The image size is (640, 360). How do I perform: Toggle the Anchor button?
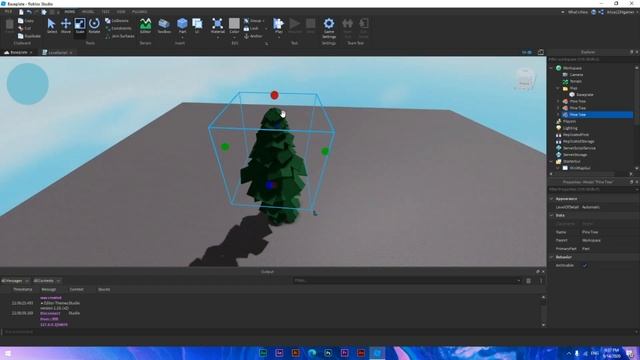(x=253, y=36)
